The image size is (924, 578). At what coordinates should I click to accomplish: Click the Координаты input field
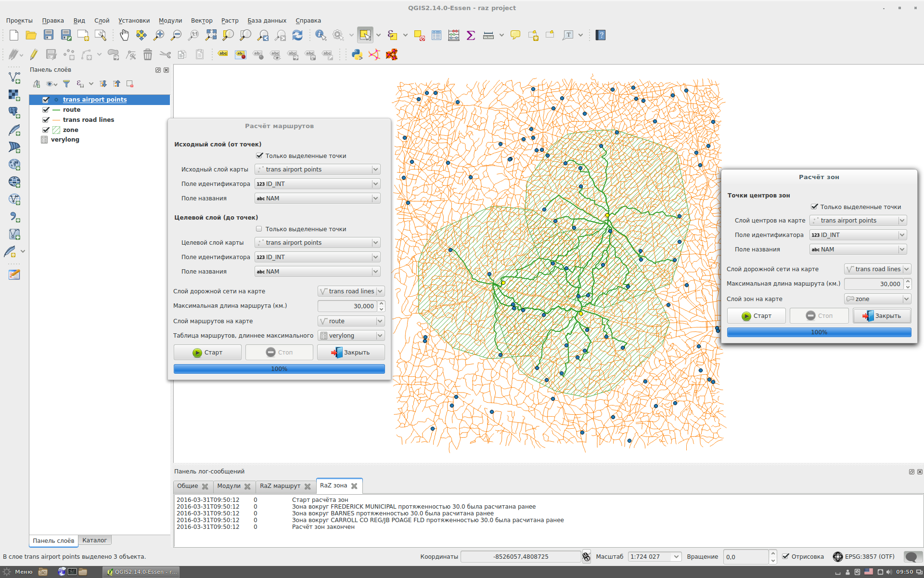click(520, 557)
